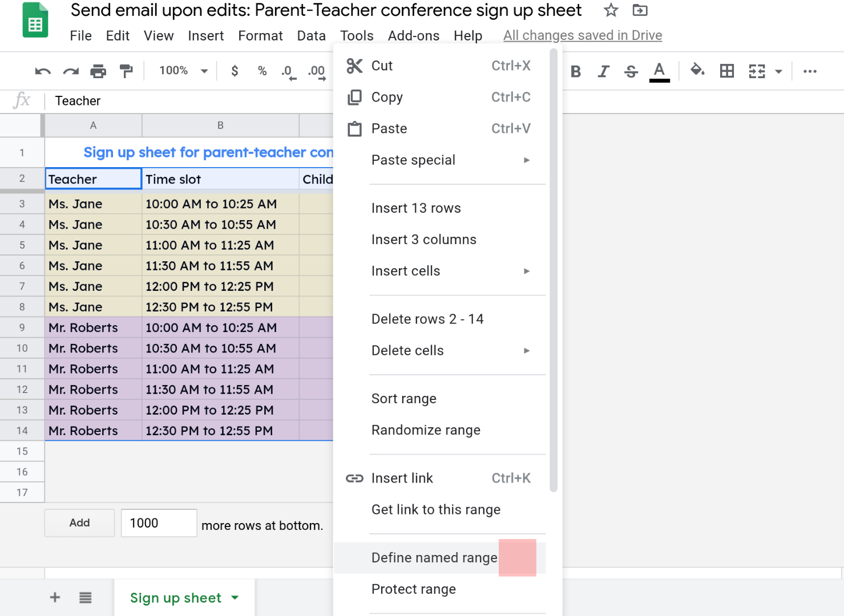
Task: Select Protect range
Action: coord(440,589)
